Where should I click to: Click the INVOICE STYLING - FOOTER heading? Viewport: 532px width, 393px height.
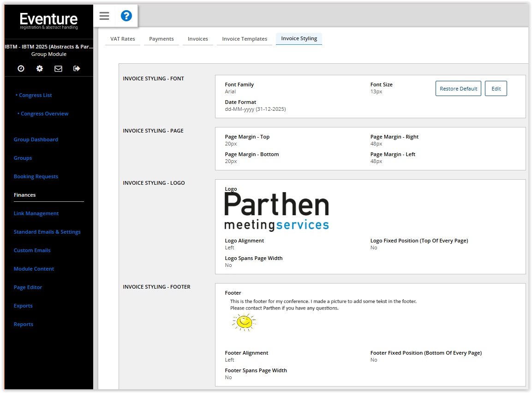tap(156, 287)
